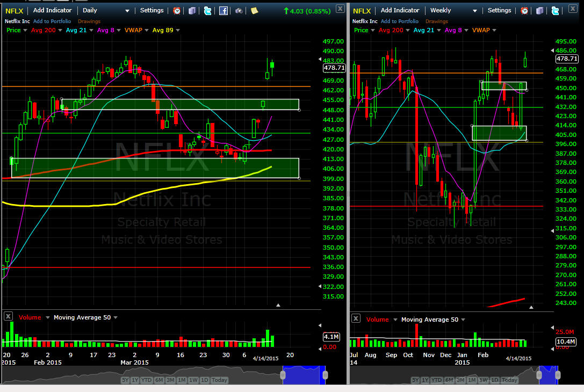Click the NFLX symbol in Weekly chart
This screenshot has width=584, height=392.
[362, 11]
